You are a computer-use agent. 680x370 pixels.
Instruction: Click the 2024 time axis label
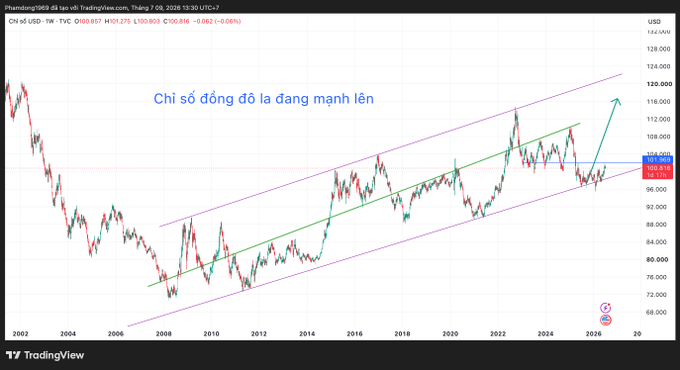point(546,334)
